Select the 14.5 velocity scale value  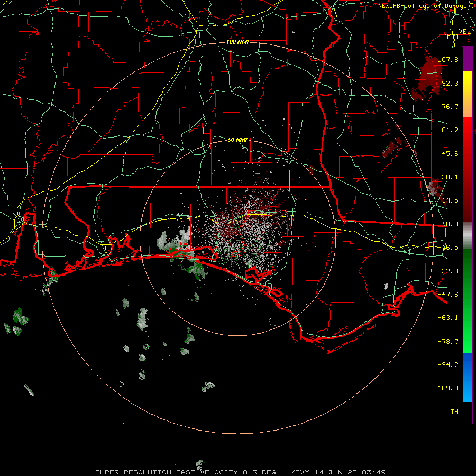tap(450, 200)
